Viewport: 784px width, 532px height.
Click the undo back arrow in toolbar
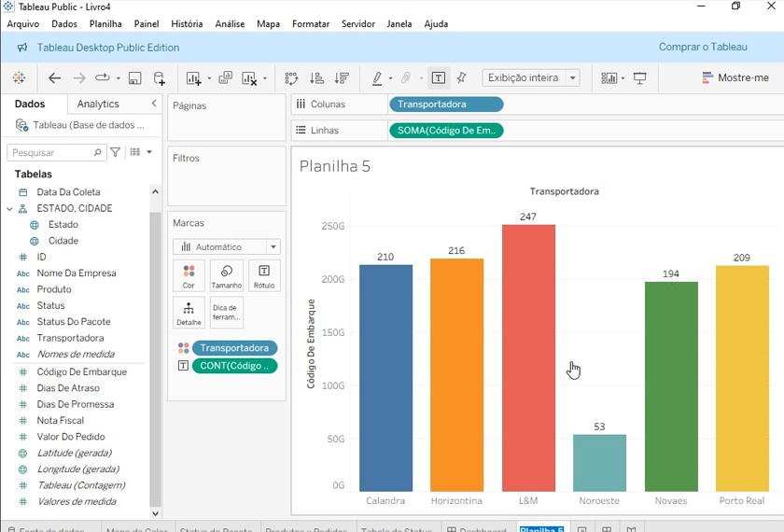(54, 78)
